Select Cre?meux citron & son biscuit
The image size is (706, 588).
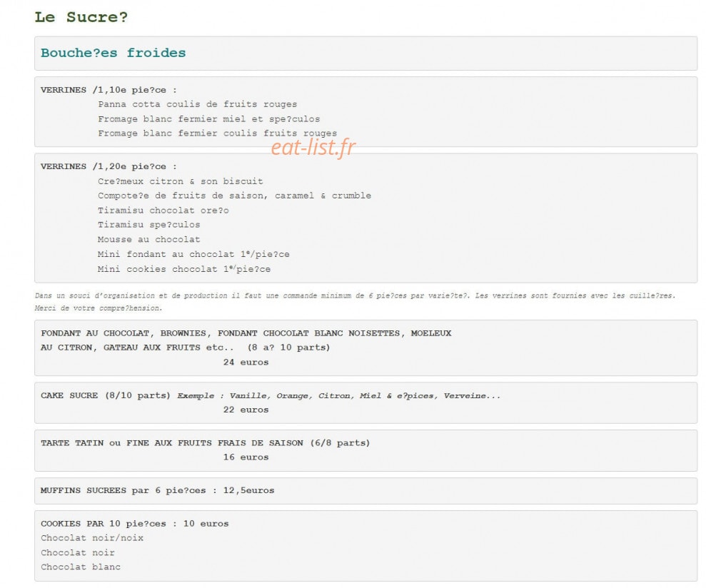pyautogui.click(x=181, y=181)
